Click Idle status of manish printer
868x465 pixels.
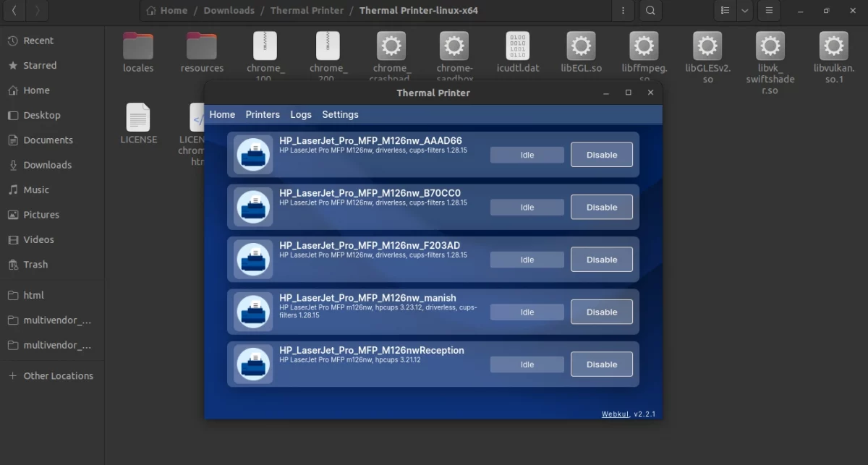point(527,312)
